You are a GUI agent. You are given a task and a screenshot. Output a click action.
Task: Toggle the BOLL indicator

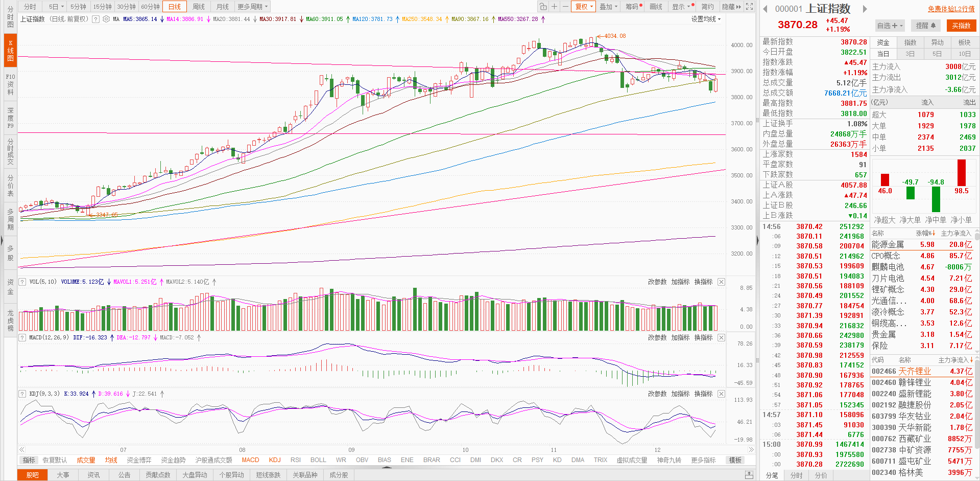click(x=318, y=460)
